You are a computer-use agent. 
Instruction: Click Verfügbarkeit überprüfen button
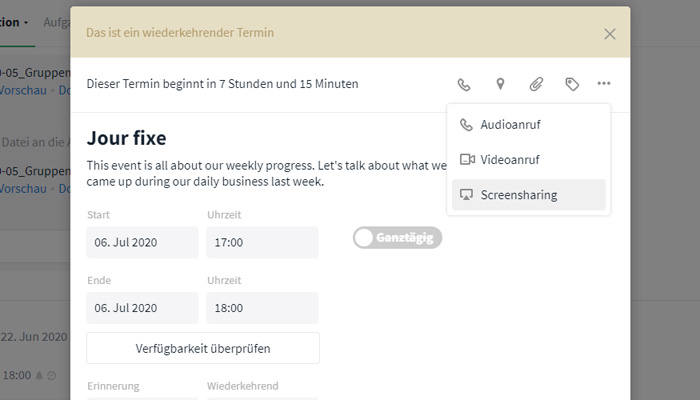[203, 348]
